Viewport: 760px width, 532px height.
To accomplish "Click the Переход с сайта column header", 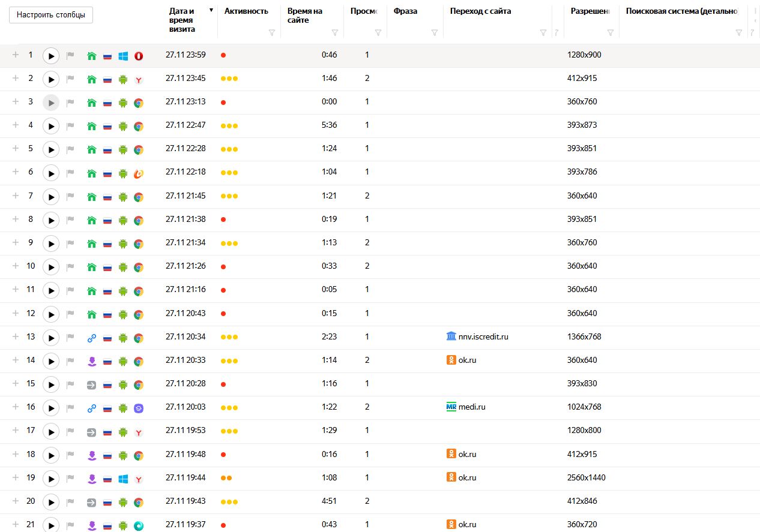I will (480, 11).
